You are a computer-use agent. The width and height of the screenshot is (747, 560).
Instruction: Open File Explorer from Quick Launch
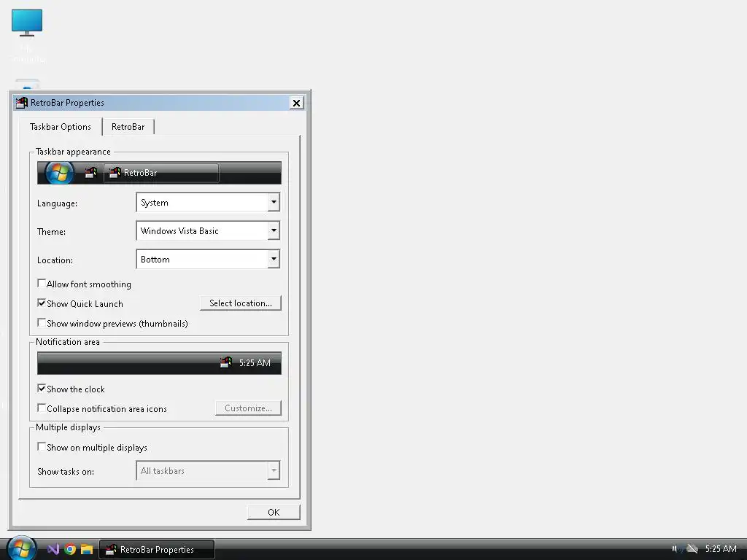[87, 550]
